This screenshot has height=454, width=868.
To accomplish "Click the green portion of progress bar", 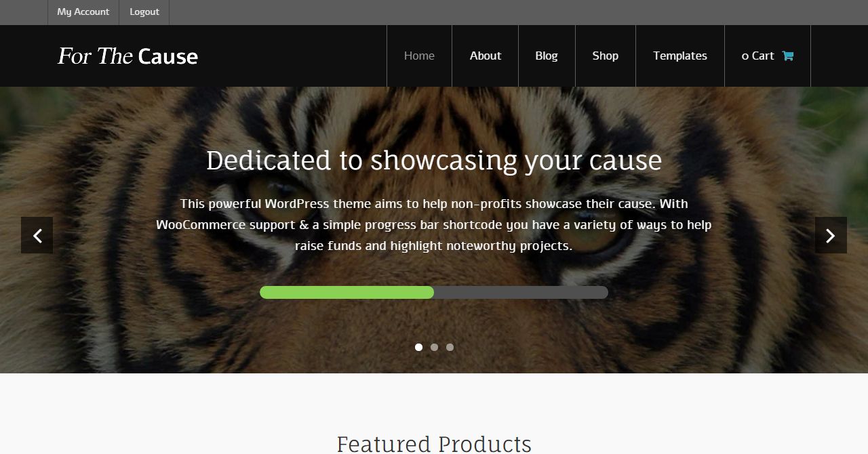I will (x=347, y=292).
